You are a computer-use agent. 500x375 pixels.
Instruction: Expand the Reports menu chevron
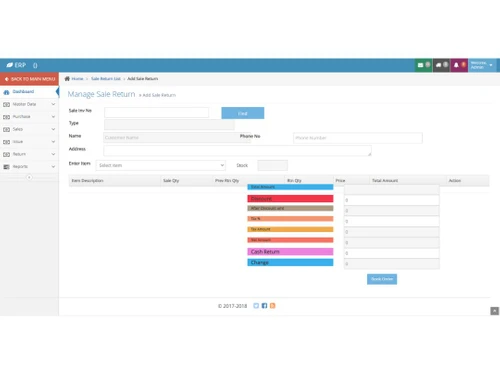pos(53,166)
